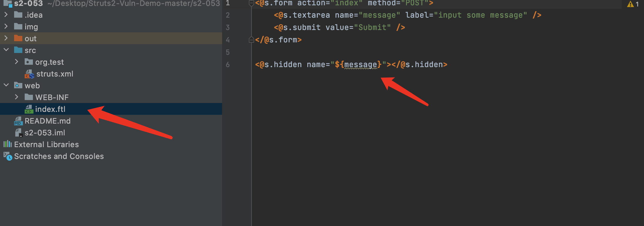Click the closing </@s.form> tag
The width and height of the screenshot is (644, 226).
(278, 40)
